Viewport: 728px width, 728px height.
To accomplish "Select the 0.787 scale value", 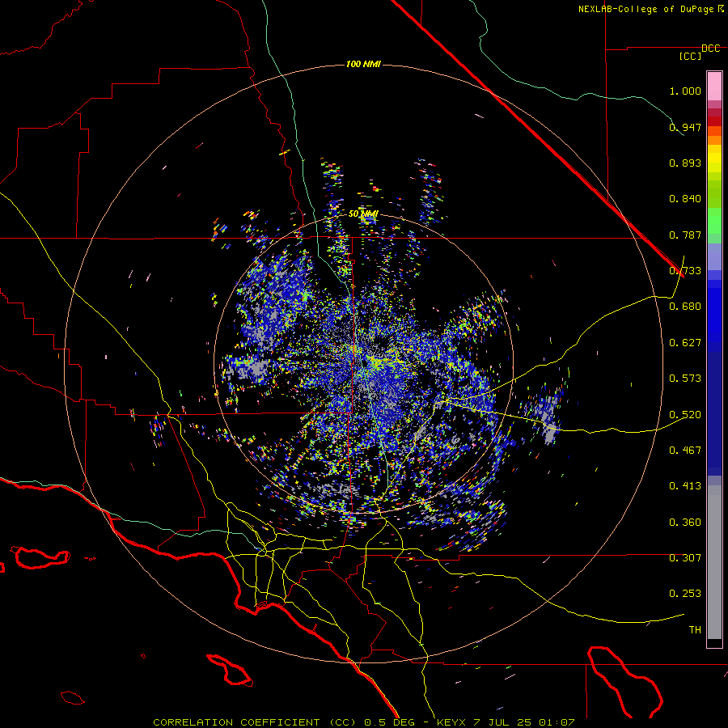I will pyautogui.click(x=685, y=235).
